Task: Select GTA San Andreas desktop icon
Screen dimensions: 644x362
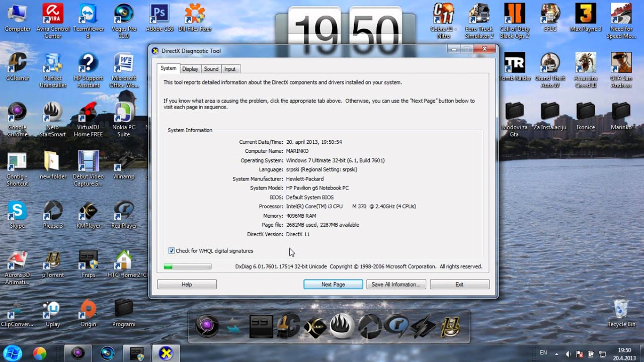Action: click(621, 69)
